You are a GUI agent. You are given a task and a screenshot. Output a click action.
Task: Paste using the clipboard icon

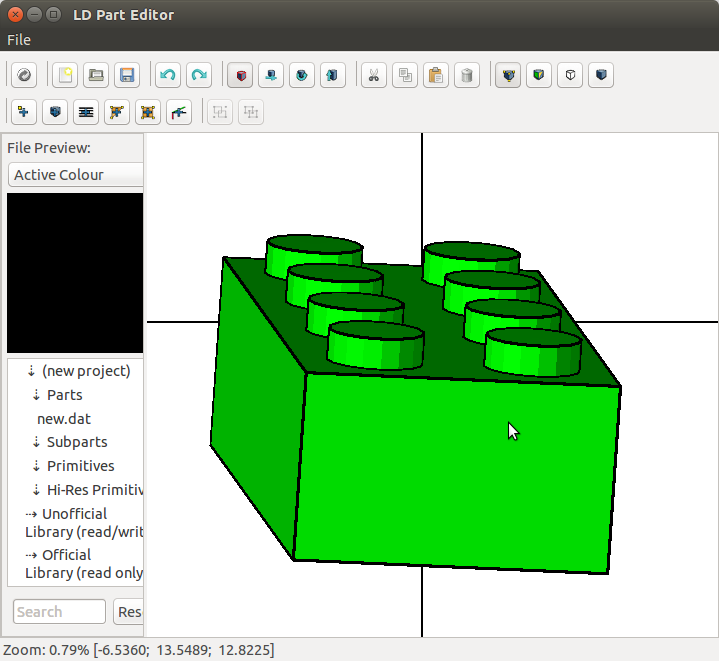pyautogui.click(x=435, y=75)
